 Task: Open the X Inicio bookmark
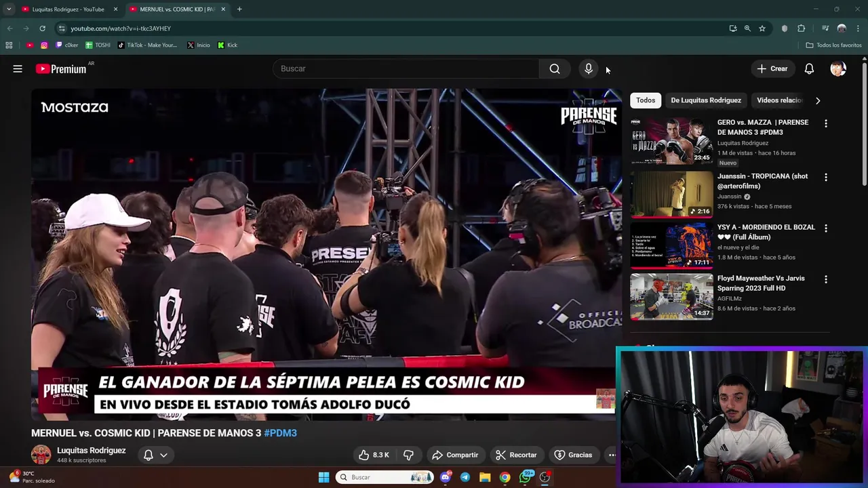click(199, 45)
